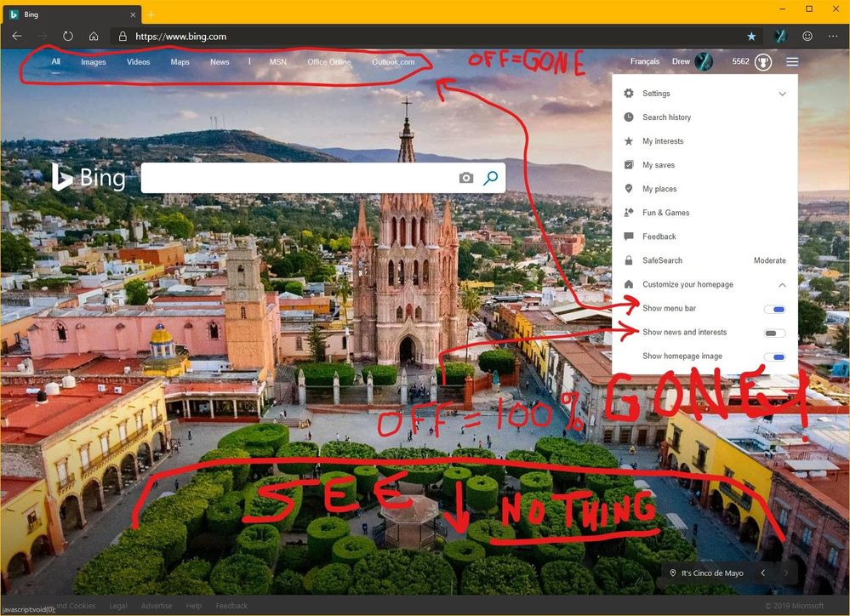
Task: Open It's Cinco de Mayo caption
Action: [x=712, y=573]
